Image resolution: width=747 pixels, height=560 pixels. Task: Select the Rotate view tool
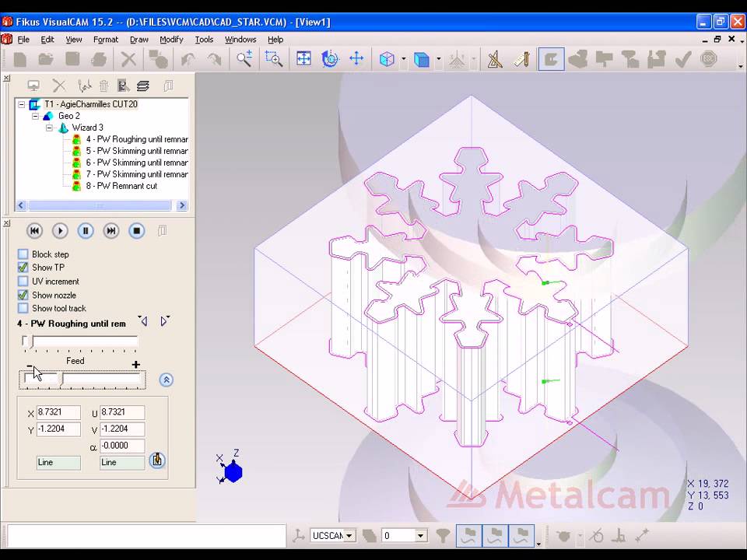coord(330,59)
